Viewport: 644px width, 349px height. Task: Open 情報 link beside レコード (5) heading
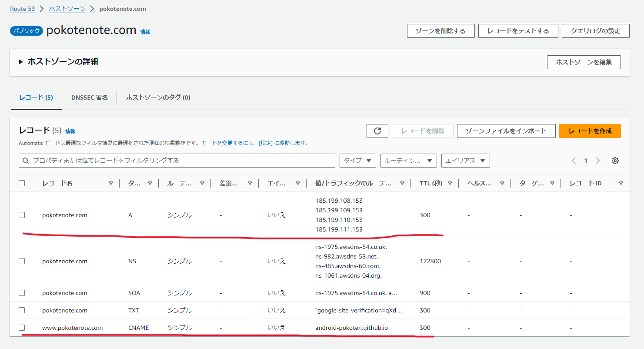coord(70,131)
